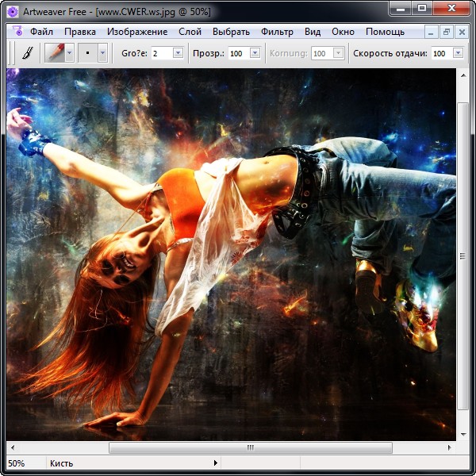476x476 pixels.
Task: Open the Слой menu
Action: click(190, 32)
